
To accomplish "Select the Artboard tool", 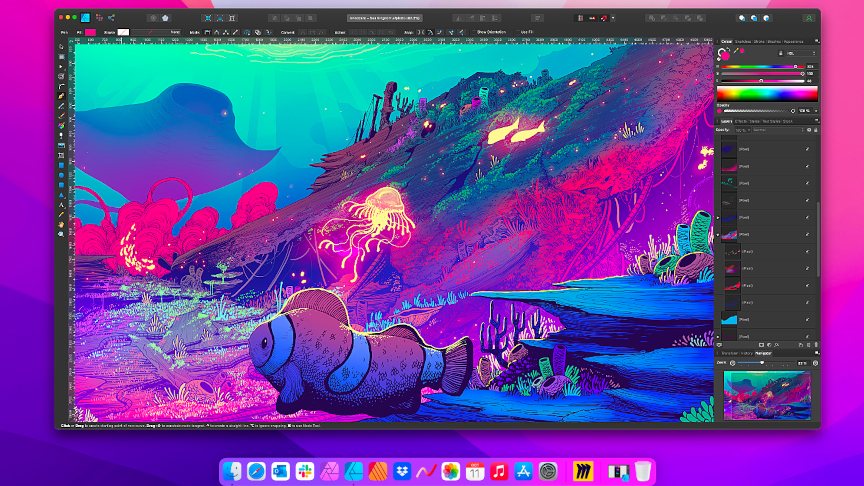I will [x=61, y=57].
